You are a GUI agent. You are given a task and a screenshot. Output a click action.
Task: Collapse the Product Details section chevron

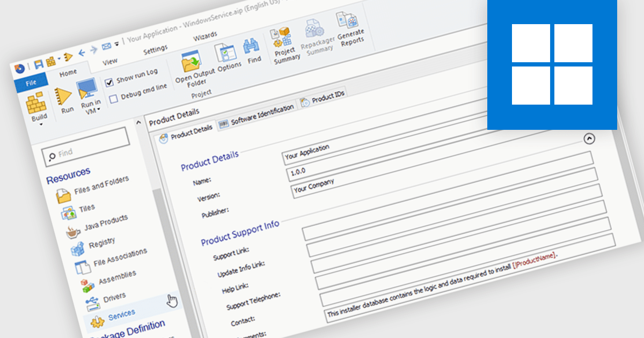coord(589,138)
